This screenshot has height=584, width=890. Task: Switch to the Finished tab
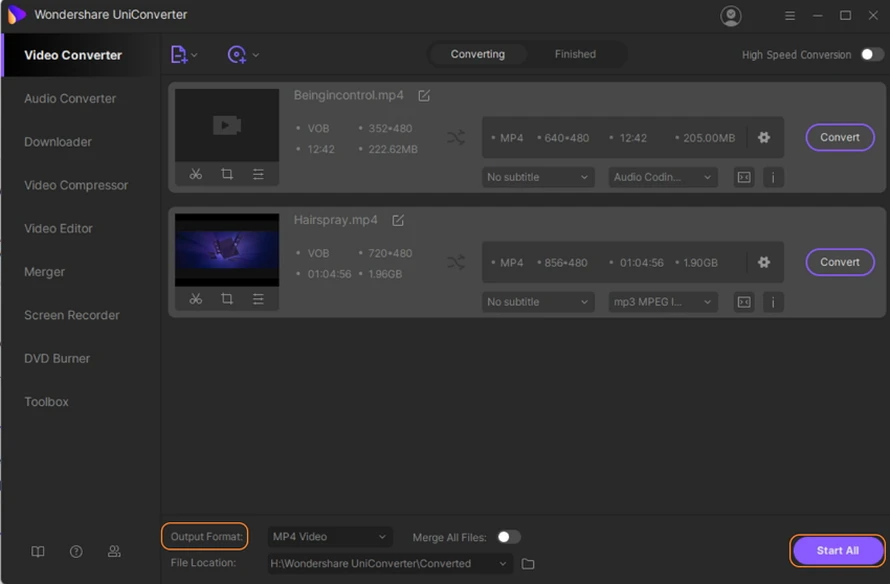click(x=575, y=54)
